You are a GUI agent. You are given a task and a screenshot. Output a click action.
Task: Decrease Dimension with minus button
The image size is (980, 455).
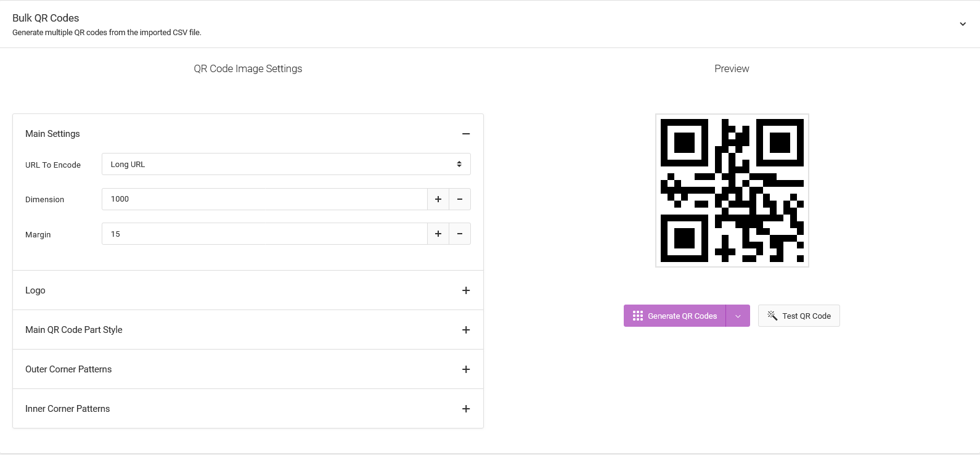click(x=460, y=199)
